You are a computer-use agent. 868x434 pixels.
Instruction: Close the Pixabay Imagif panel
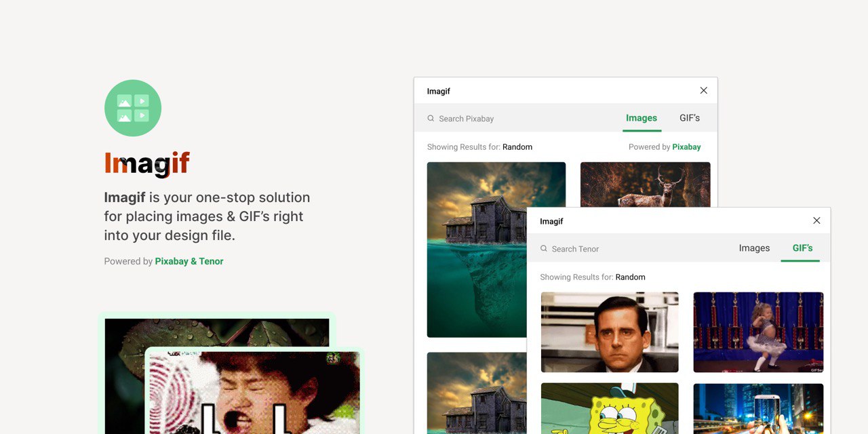pos(703,91)
